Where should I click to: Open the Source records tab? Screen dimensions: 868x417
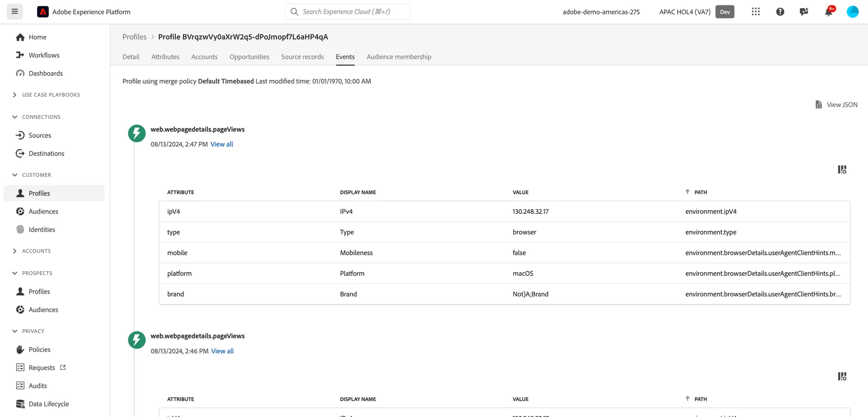pyautogui.click(x=302, y=57)
